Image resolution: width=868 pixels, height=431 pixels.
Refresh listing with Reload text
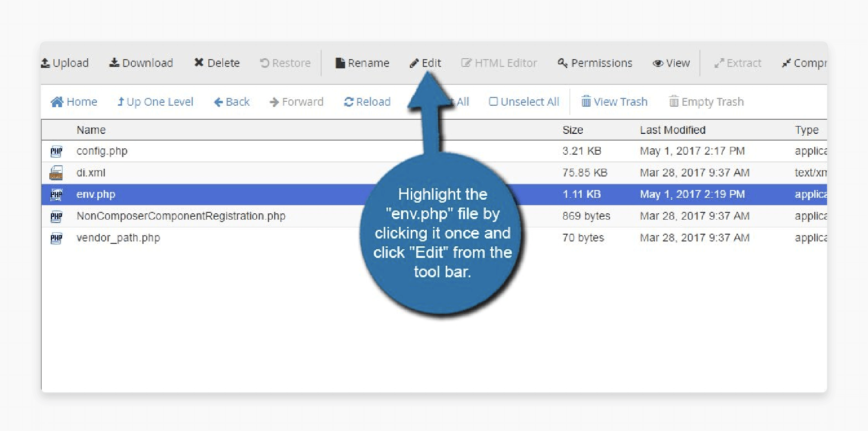tap(373, 102)
